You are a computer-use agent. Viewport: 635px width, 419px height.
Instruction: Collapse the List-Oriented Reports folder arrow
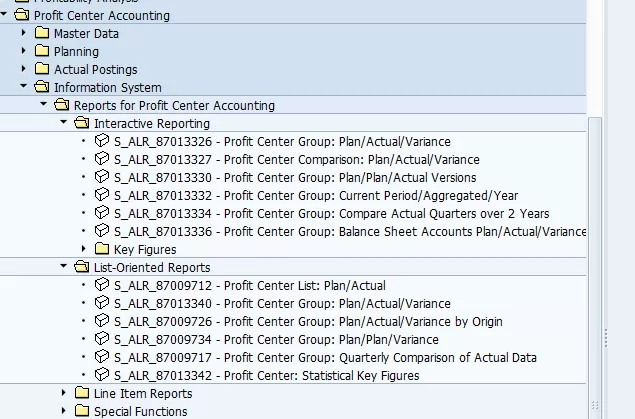pos(62,267)
